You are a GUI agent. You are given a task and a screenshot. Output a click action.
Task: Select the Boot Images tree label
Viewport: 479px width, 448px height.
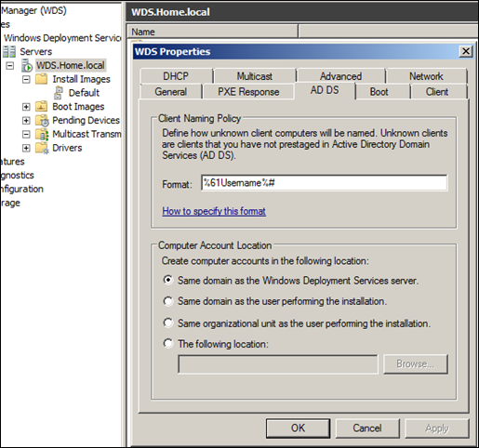tap(78, 107)
